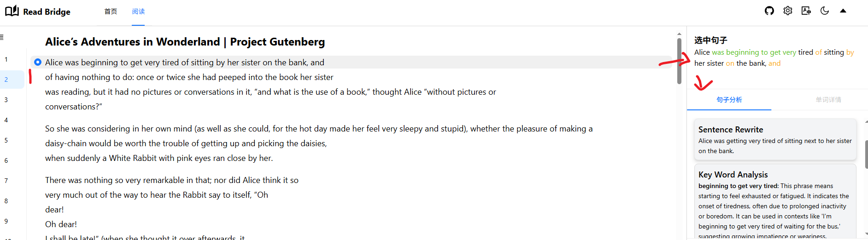
Task: Click the language translation icon
Action: (x=806, y=11)
